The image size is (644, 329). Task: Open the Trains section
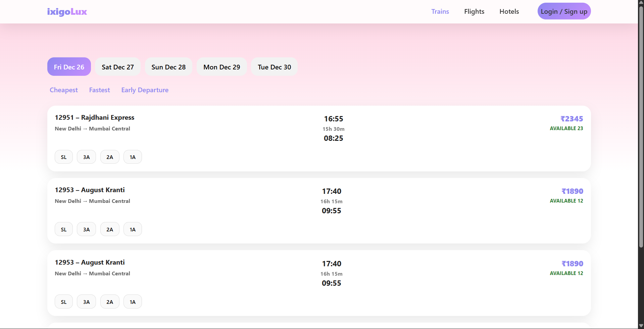pyautogui.click(x=440, y=11)
